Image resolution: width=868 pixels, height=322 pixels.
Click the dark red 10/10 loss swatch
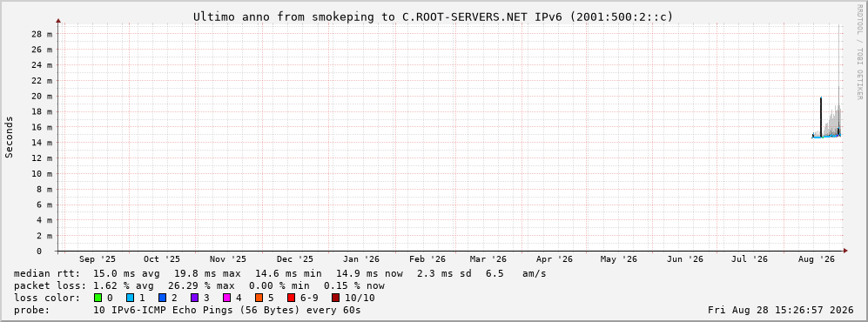(x=336, y=298)
